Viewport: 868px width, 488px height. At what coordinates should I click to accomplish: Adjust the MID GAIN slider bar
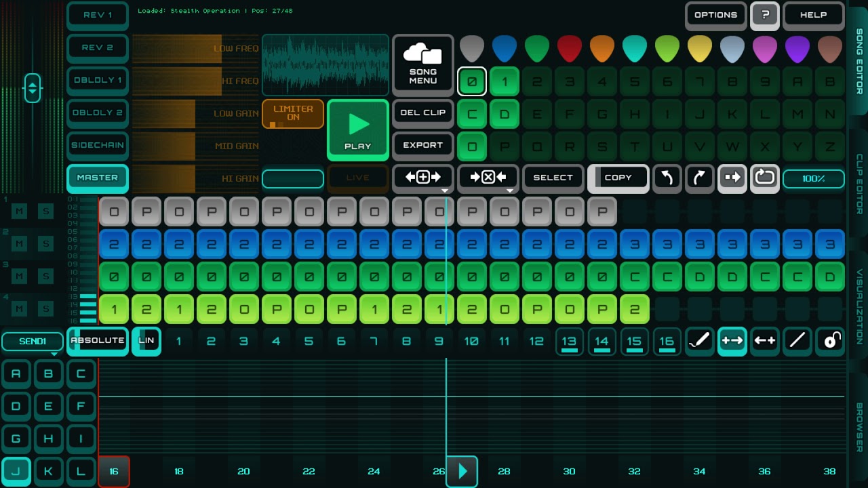196,146
